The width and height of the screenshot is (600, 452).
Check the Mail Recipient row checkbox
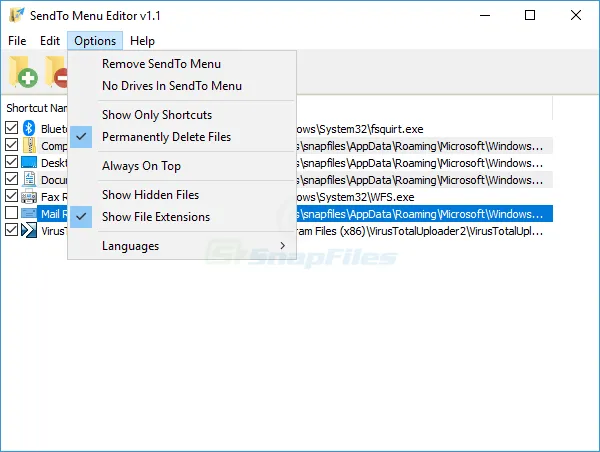(x=11, y=213)
